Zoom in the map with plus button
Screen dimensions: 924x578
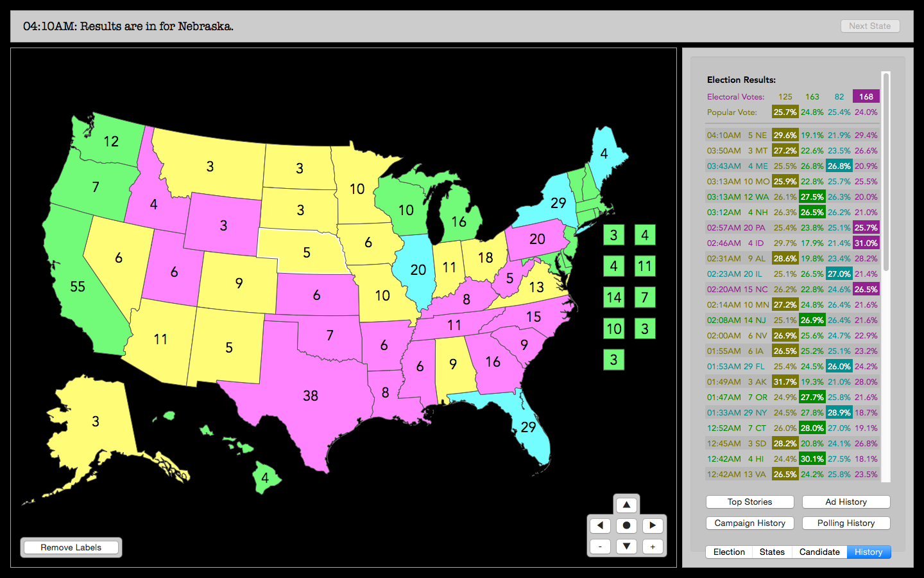point(653,547)
